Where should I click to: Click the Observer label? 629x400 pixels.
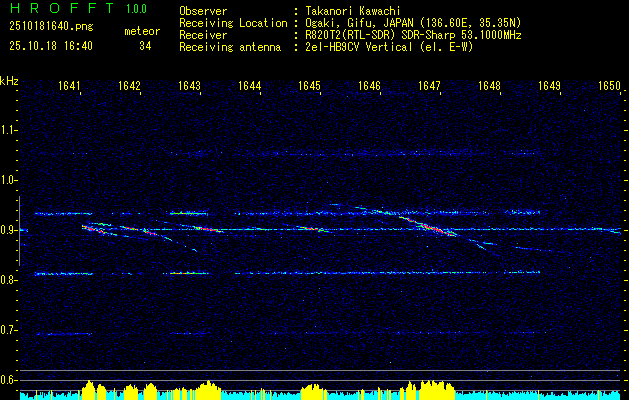(203, 11)
